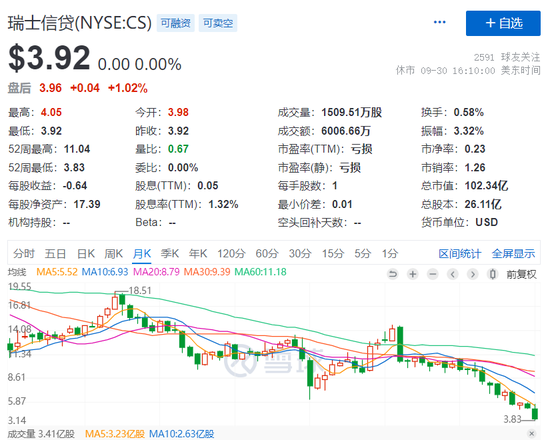This screenshot has height=440, width=550.
Task: Open 全屏显示 fullscreen chart link
Action: point(513,253)
